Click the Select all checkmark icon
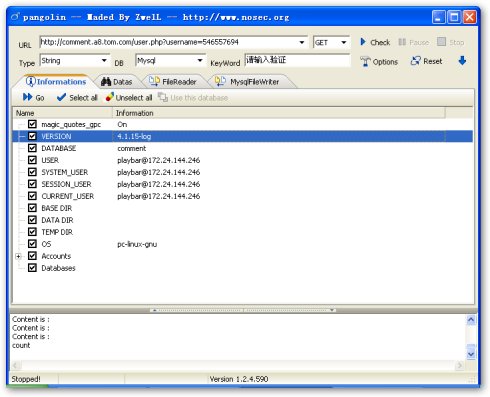This screenshot has width=490, height=397. pyautogui.click(x=61, y=97)
